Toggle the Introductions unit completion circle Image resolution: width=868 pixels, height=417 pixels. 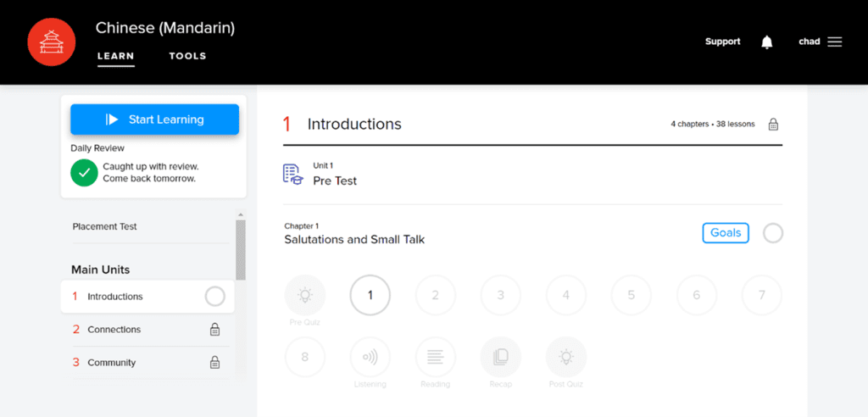tap(215, 297)
